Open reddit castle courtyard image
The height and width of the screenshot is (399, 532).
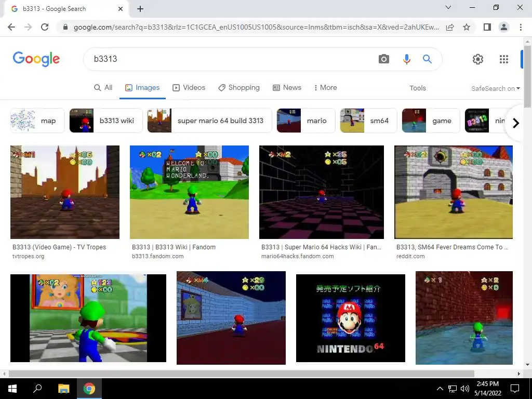click(453, 192)
